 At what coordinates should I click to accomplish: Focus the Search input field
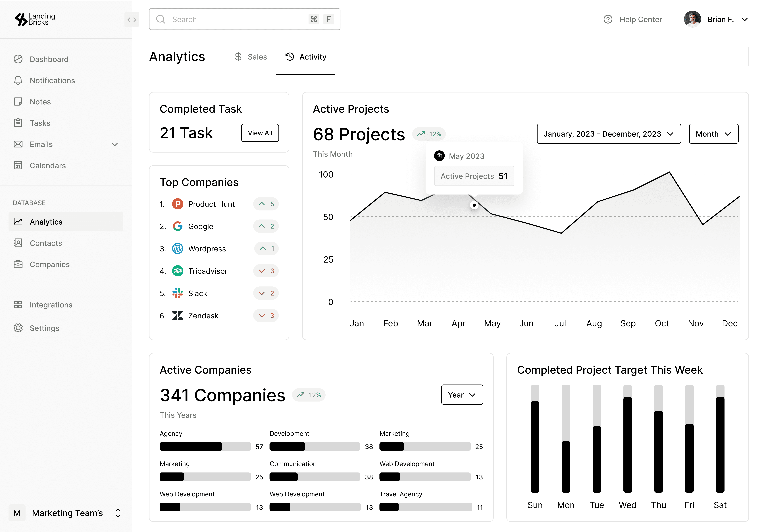pos(245,19)
